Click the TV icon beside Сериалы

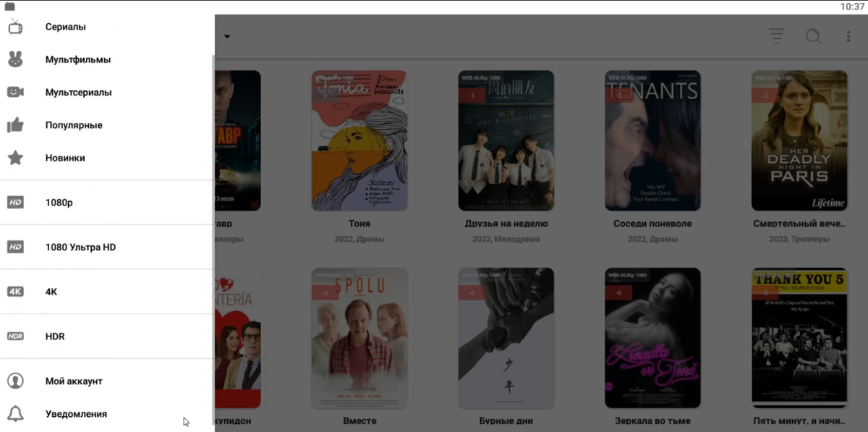(x=15, y=27)
